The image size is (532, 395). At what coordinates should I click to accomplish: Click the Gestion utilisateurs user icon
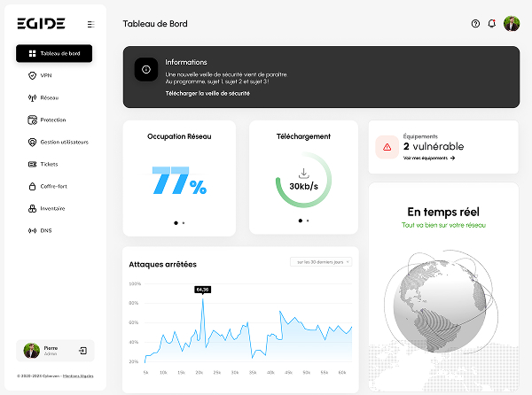pyautogui.click(x=32, y=143)
